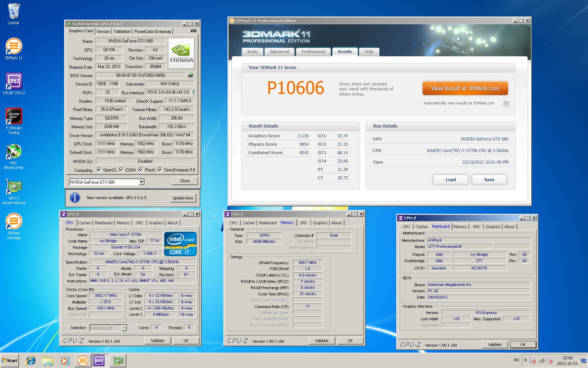Screen dimensions: 588x368
Task: Open the Lomtár recycle bin desktop icon
Action: coord(14,14)
